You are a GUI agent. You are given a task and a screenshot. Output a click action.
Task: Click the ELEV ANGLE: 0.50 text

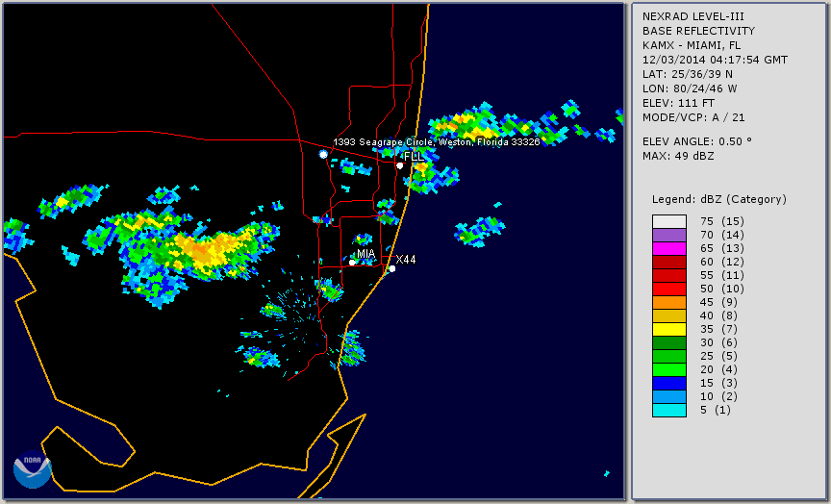[697, 141]
